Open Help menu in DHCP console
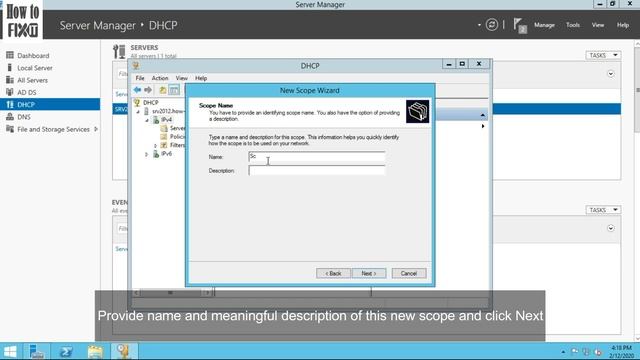The image size is (640, 360). (201, 78)
